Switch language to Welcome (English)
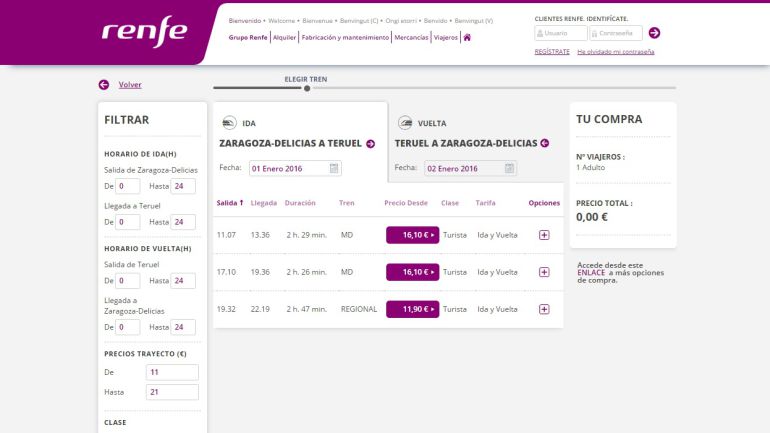 point(281,21)
